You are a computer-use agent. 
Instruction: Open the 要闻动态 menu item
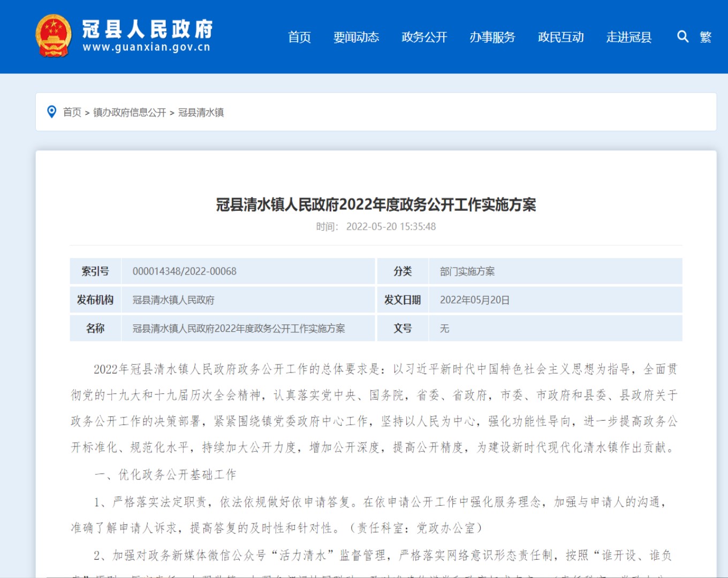[x=356, y=37]
